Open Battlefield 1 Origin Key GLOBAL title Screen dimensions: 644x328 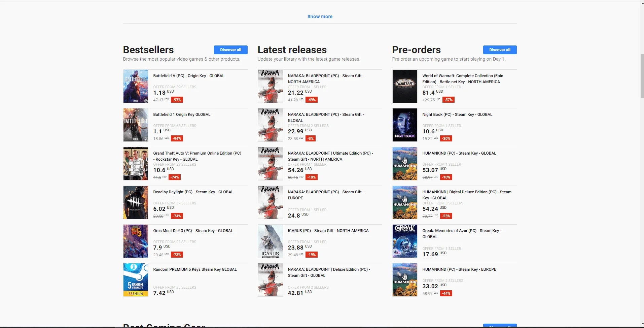click(x=182, y=114)
